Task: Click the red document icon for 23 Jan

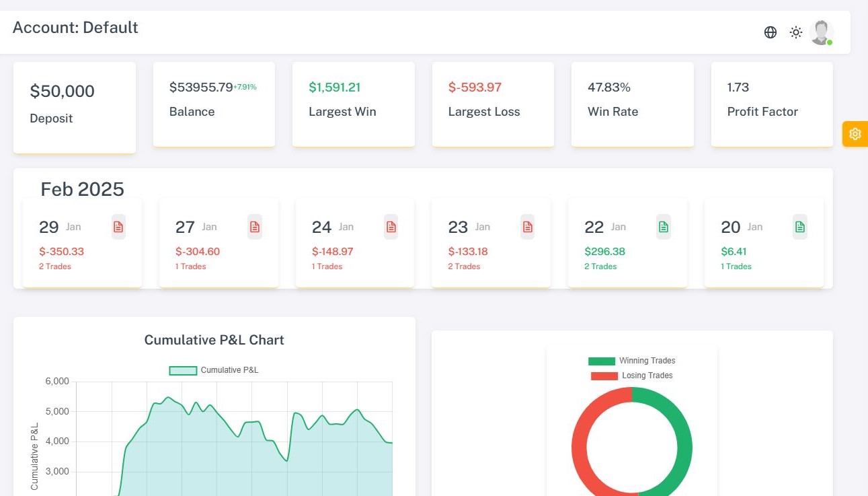Action: pyautogui.click(x=527, y=227)
